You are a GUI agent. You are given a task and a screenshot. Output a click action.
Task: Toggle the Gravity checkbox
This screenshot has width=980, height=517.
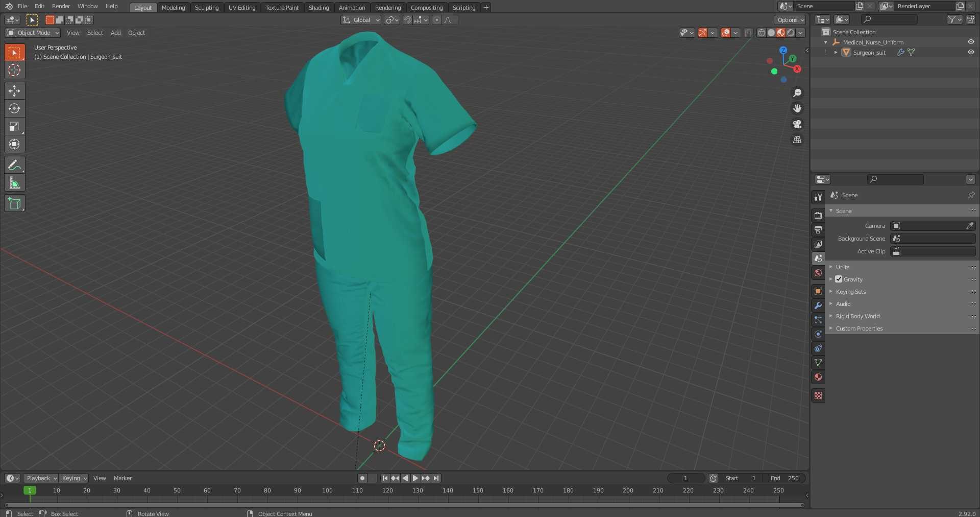(839, 279)
